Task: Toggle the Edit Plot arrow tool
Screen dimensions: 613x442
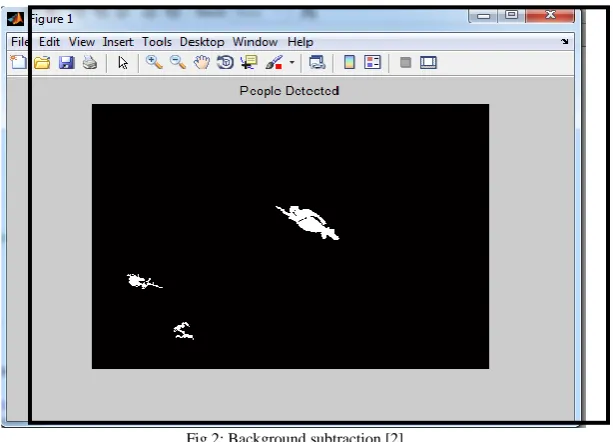Action: [123, 63]
